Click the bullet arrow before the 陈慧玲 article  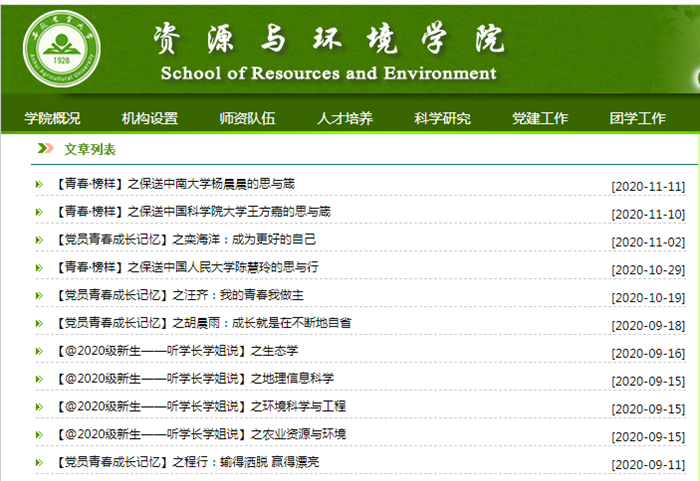click(39, 268)
